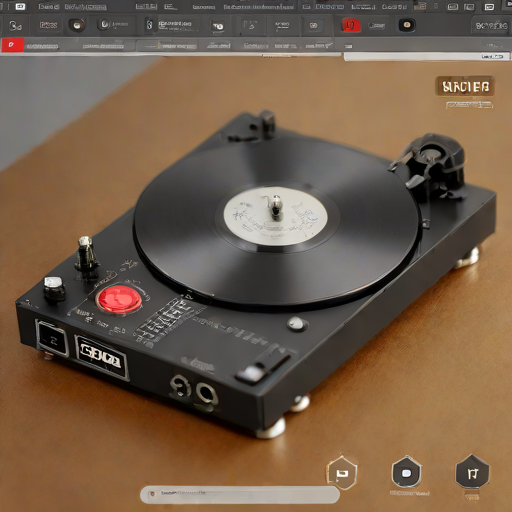Image resolution: width=512 pixels, height=512 pixels.
Task: Click the dark hexagon icon with white square
Action: 406,472
